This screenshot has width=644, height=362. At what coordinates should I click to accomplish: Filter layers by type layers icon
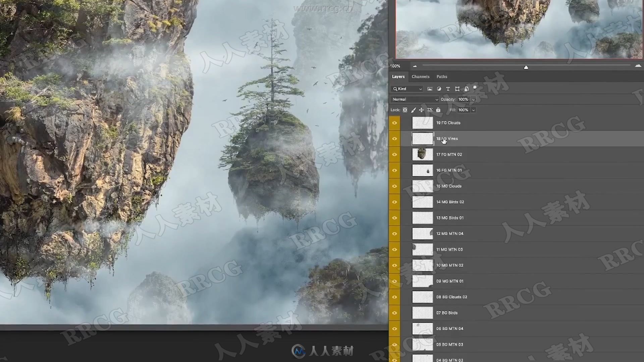point(448,89)
